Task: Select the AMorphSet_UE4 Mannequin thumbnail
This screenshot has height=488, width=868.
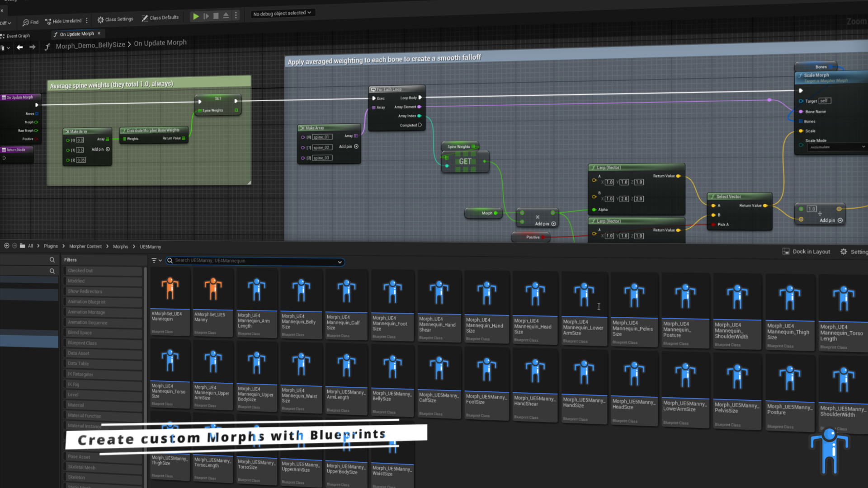Action: tap(170, 289)
